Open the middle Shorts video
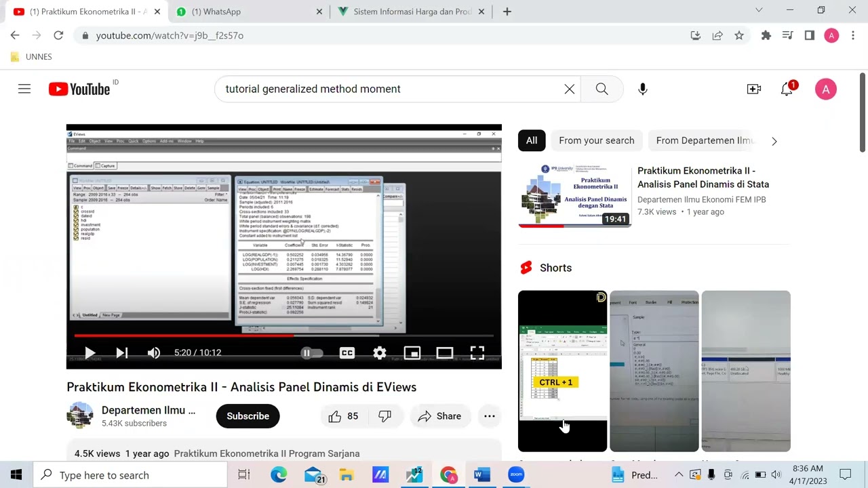Image resolution: width=868 pixels, height=488 pixels. pyautogui.click(x=654, y=371)
